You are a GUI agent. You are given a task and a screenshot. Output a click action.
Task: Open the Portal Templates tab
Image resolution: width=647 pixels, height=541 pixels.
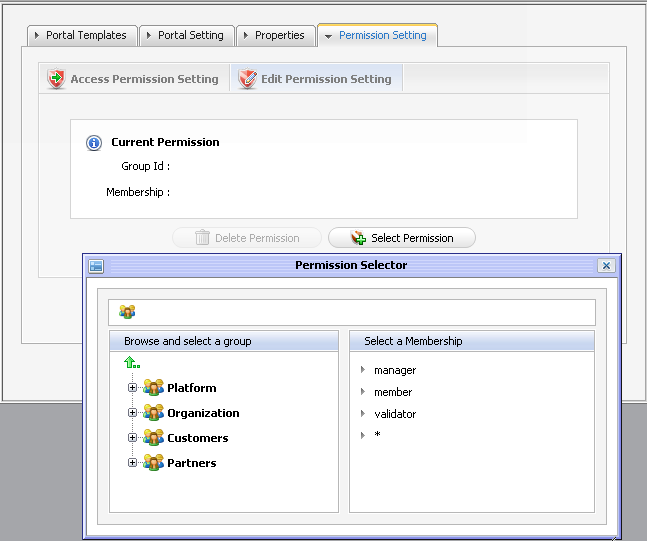pyautogui.click(x=81, y=35)
